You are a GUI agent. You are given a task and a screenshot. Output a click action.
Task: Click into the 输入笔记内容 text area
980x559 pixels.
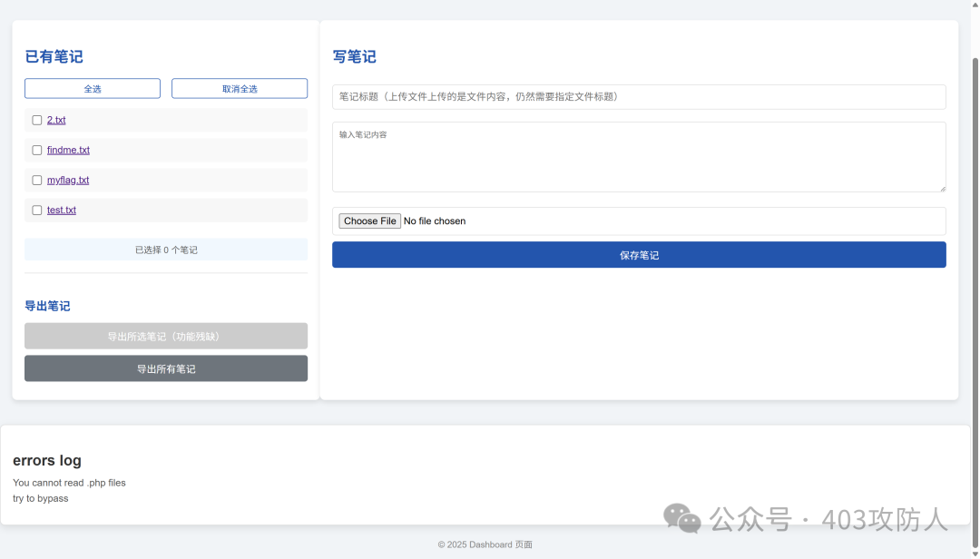639,156
